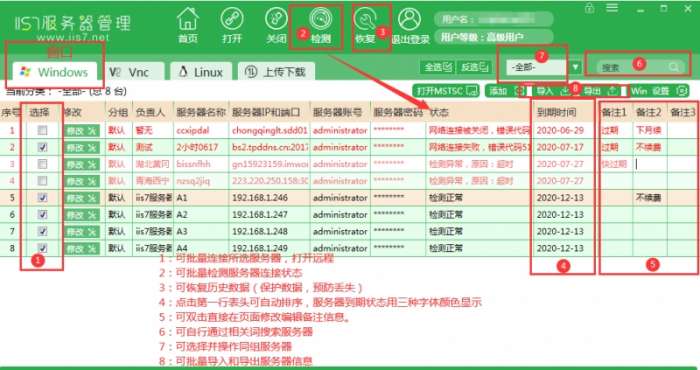This screenshot has width=700, height=370.
Task: Click the 首页 home icon
Action: 188,19
